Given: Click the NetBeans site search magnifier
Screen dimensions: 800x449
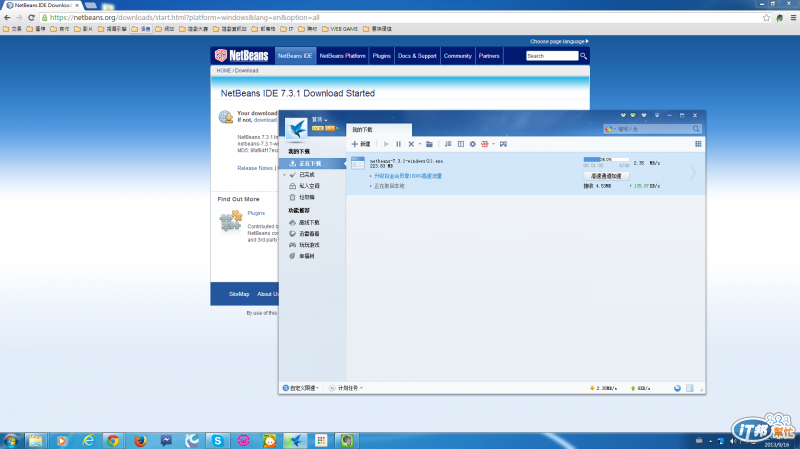Looking at the screenshot, I should [583, 56].
